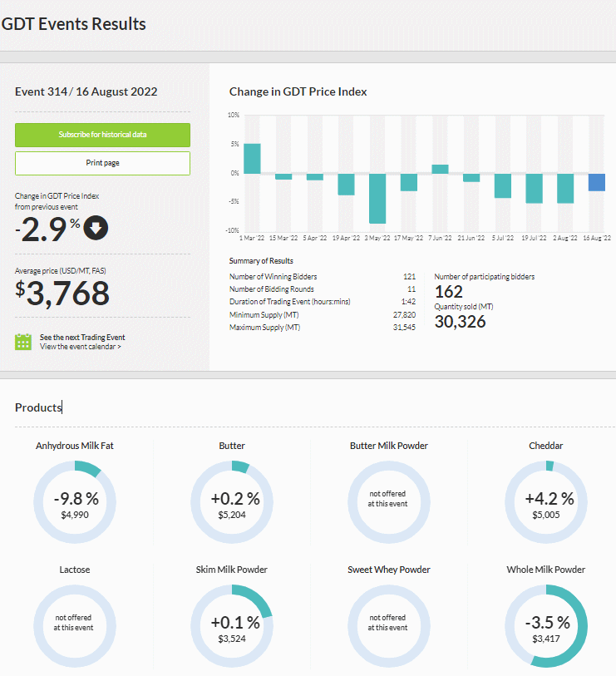
Task: Open Whole Milk Powder donut chart
Action: 546,626
